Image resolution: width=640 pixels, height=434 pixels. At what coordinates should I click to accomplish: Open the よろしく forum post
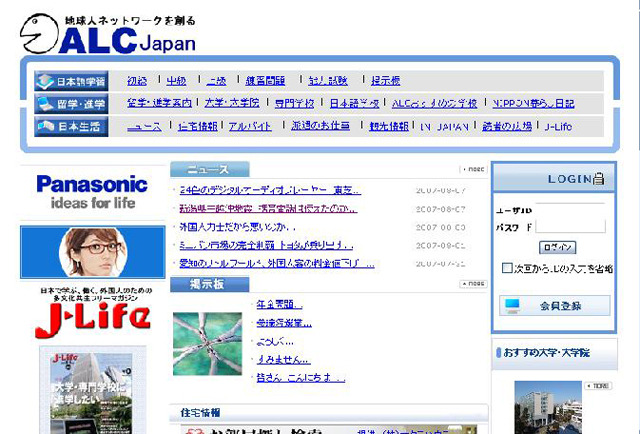[275, 341]
